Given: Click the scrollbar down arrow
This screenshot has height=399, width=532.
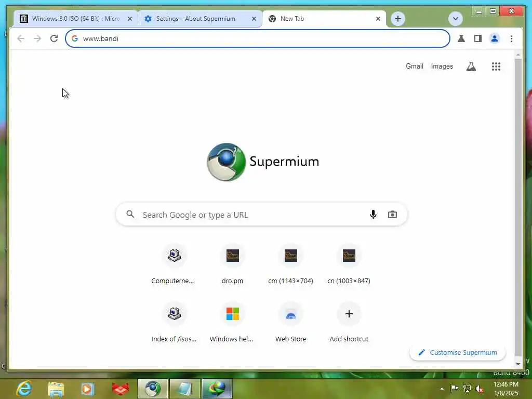Looking at the screenshot, I should click(518, 364).
